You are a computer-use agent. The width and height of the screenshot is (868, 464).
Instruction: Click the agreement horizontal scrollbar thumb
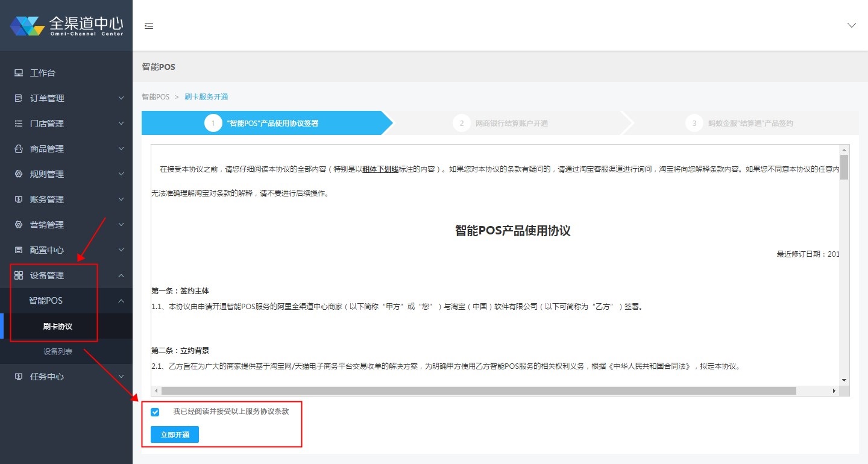(479, 390)
